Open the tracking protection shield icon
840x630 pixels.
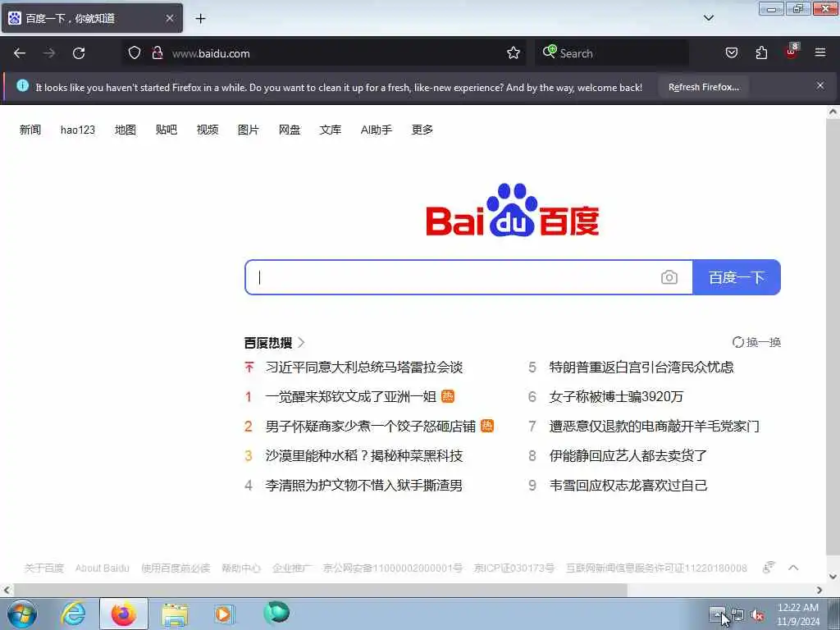(x=135, y=52)
